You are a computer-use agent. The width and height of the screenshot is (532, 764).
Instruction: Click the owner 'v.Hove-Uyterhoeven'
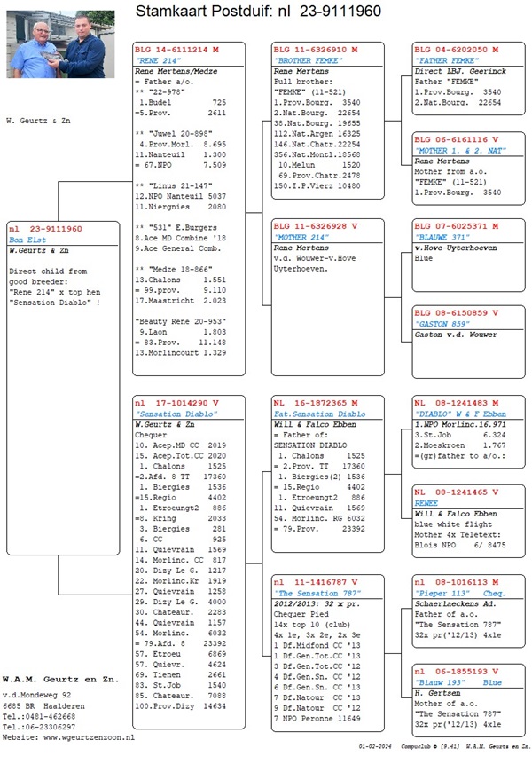pos(456,248)
